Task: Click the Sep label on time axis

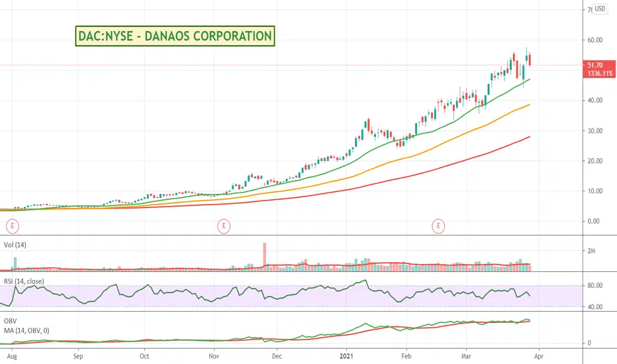Action: (x=78, y=356)
